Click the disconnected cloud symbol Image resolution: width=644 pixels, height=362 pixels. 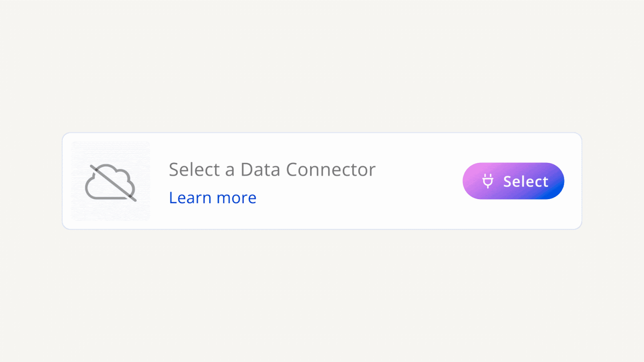111,182
